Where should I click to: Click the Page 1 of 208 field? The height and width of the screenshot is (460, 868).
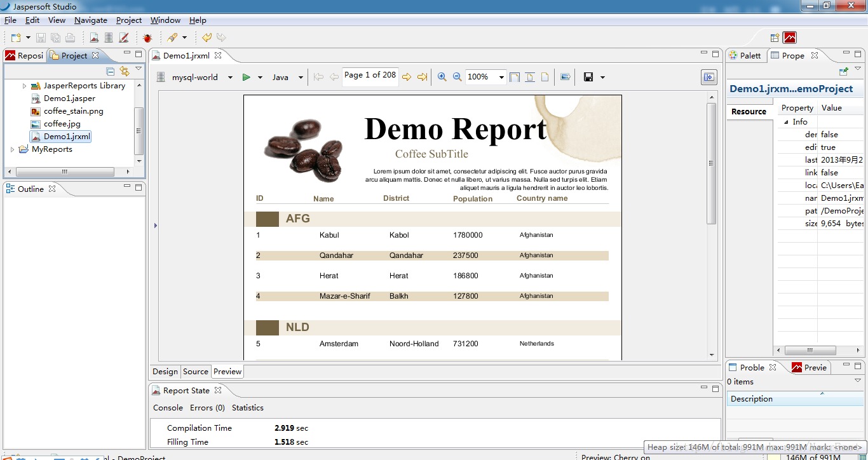(x=370, y=75)
